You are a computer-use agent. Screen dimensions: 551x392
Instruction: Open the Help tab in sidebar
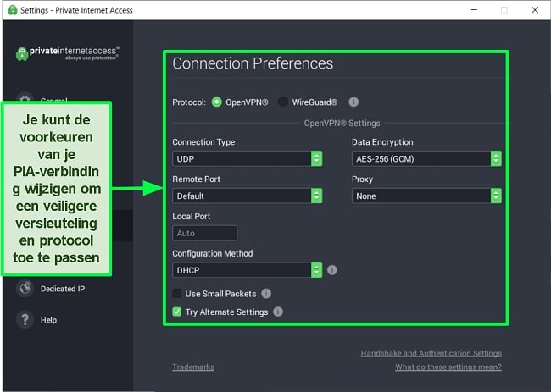point(48,320)
